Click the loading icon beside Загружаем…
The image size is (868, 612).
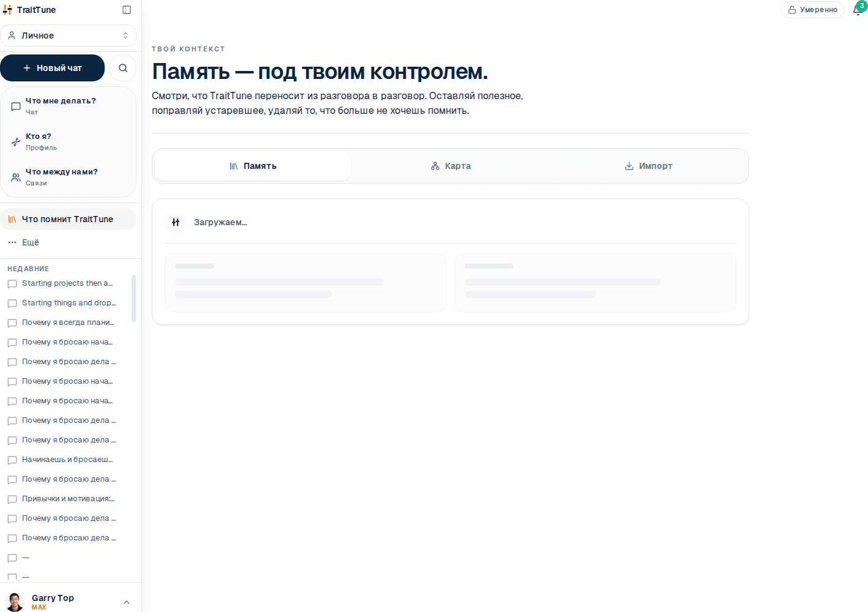(x=176, y=222)
